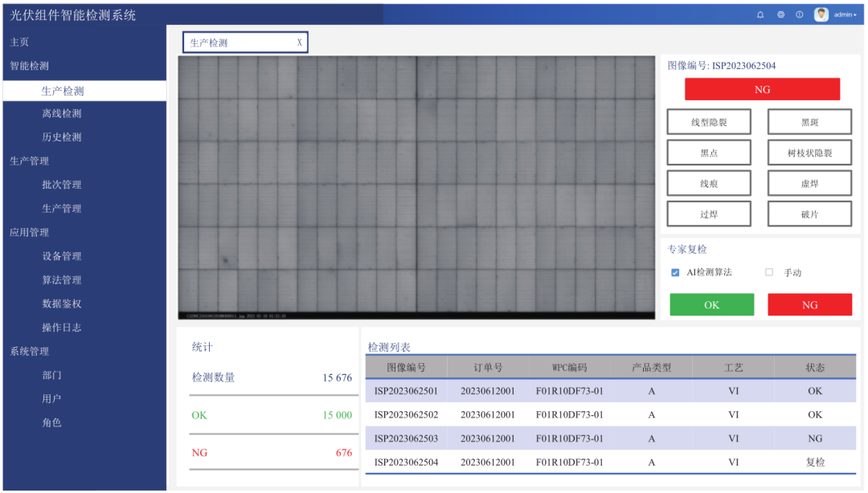Viewport: 868px width, 493px height.
Task: Click the 破片 defect button
Action: click(809, 214)
